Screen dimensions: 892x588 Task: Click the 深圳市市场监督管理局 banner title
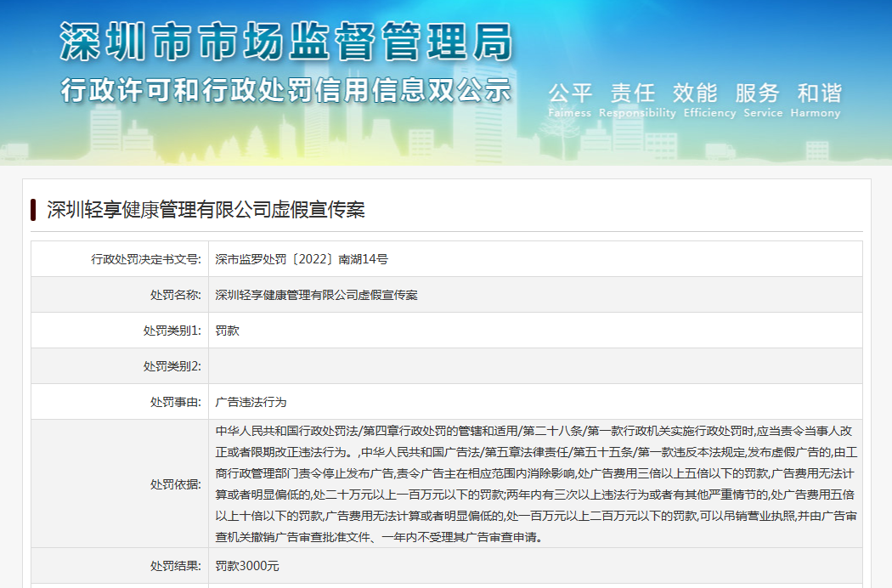click(286, 42)
